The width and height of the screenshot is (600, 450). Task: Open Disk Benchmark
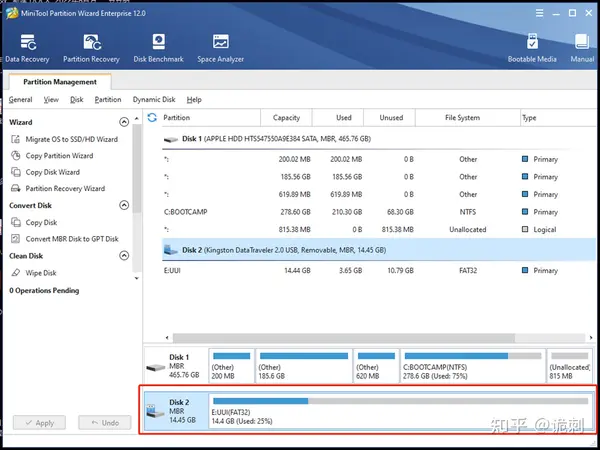tap(158, 47)
